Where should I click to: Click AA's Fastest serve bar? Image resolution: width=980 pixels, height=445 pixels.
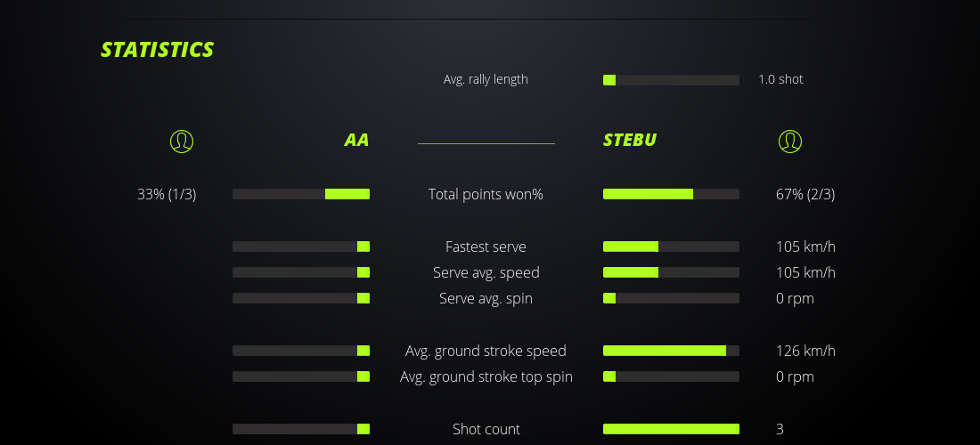[301, 247]
